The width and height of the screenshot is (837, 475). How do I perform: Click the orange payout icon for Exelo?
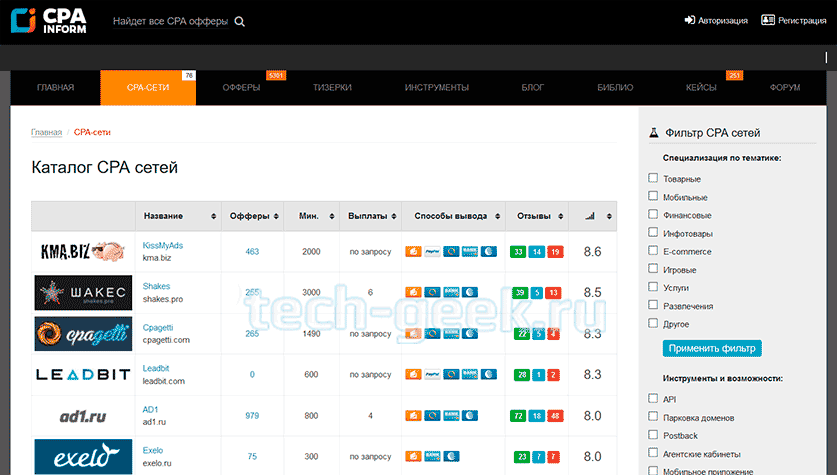(413, 456)
